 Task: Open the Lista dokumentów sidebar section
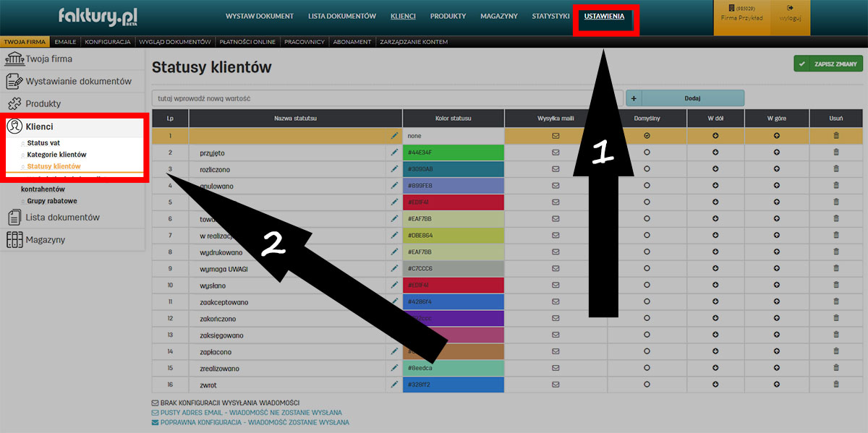pyautogui.click(x=62, y=217)
